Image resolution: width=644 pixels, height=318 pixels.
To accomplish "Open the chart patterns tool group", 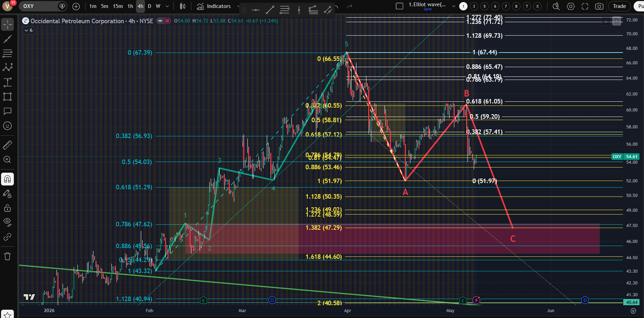I will pos(7,67).
